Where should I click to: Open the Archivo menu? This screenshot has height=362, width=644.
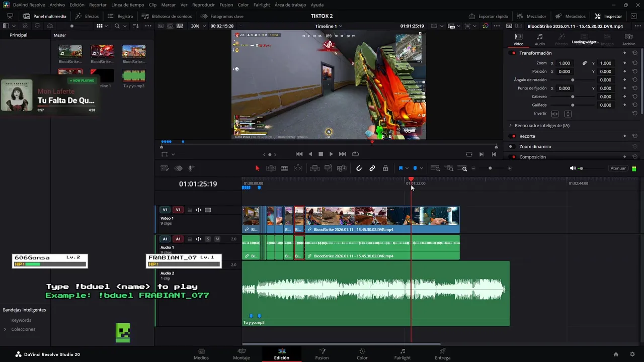[x=57, y=5]
